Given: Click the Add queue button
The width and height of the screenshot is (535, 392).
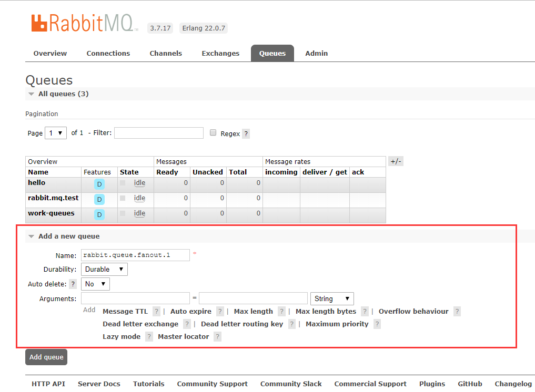Looking at the screenshot, I should click(x=46, y=357).
